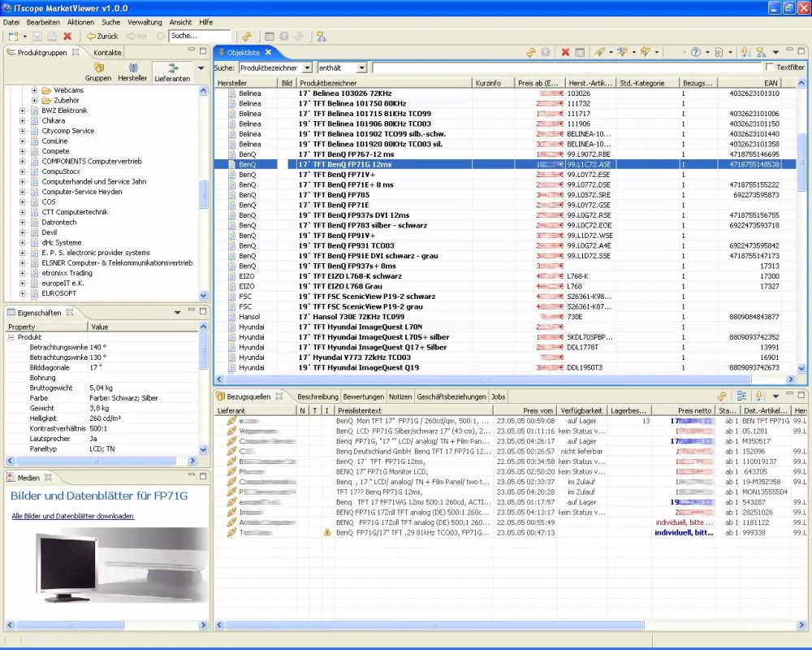Select COMPONENTS Computervertrieb in tree
This screenshot has height=650, width=812.
click(92, 161)
